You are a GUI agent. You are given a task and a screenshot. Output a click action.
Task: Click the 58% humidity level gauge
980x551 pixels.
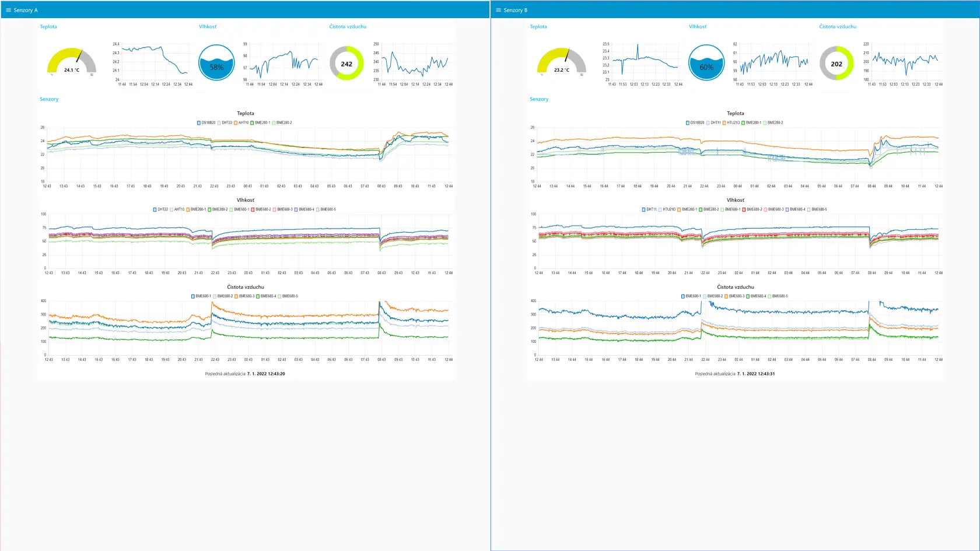[x=216, y=62]
